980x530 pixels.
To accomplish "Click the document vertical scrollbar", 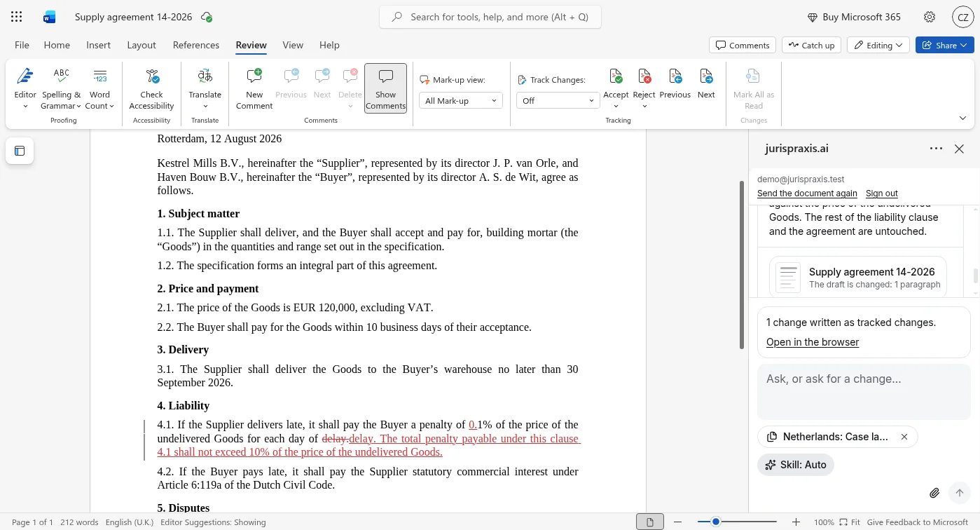I will click(x=742, y=265).
